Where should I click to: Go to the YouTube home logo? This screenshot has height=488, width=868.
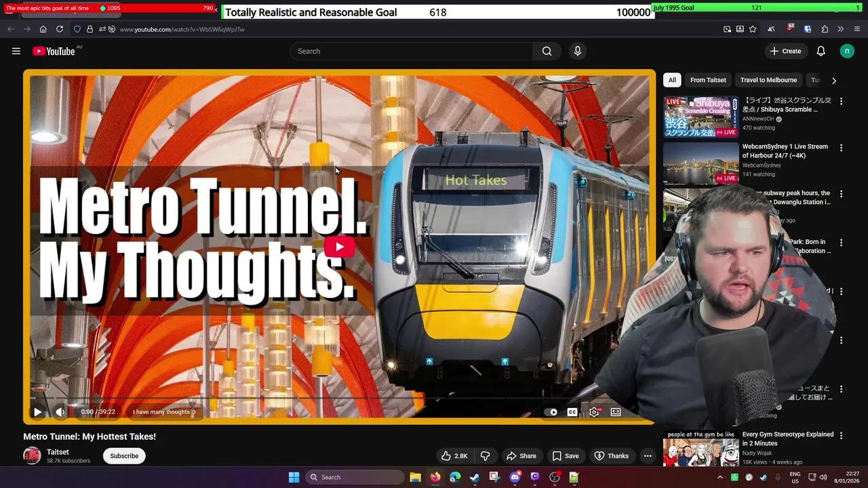click(x=54, y=51)
